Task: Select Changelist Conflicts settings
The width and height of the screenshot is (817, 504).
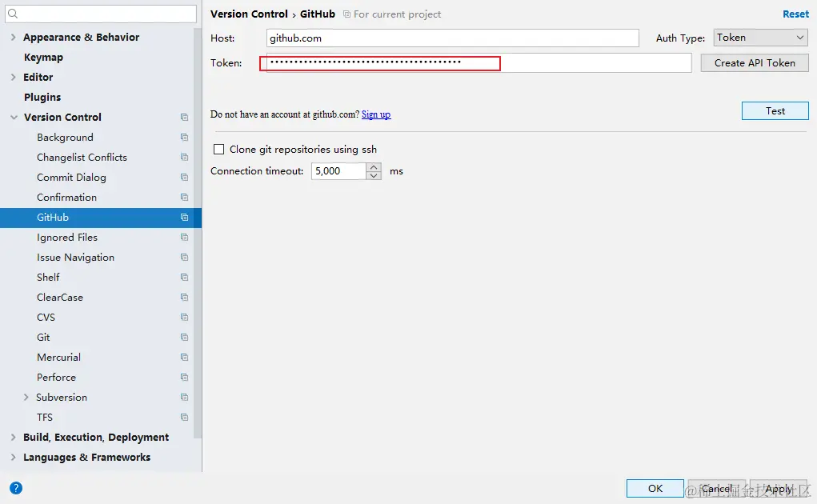Action: click(82, 158)
